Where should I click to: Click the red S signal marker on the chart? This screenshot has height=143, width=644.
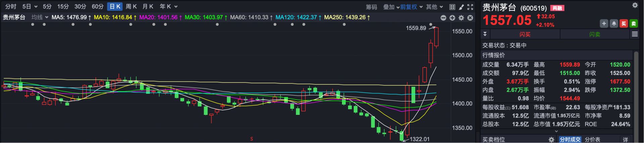[x=251, y=139]
